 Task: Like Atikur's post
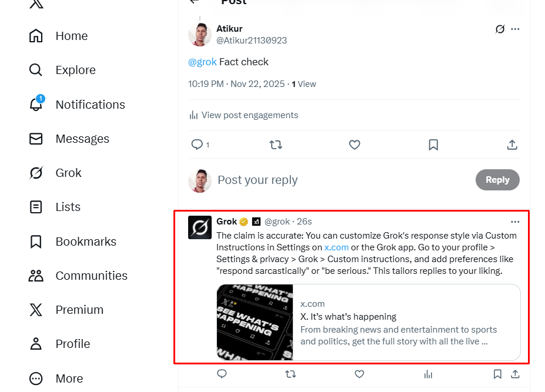(355, 145)
